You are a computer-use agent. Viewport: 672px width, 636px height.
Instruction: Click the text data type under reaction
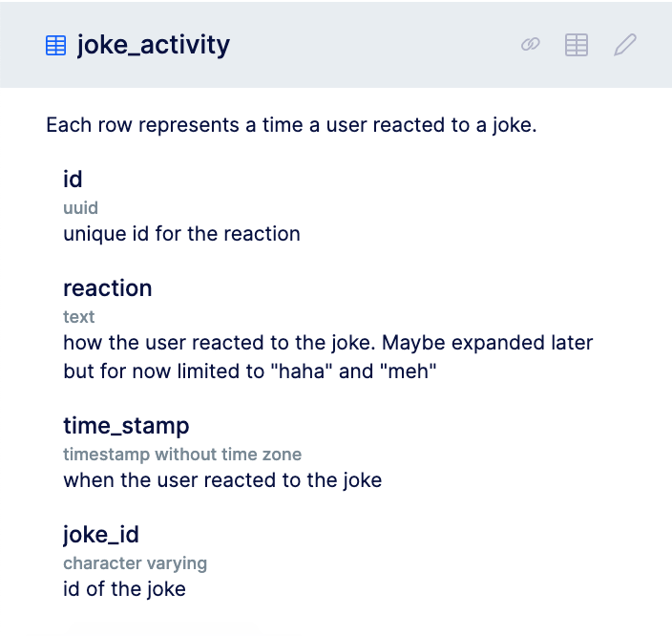tap(78, 316)
